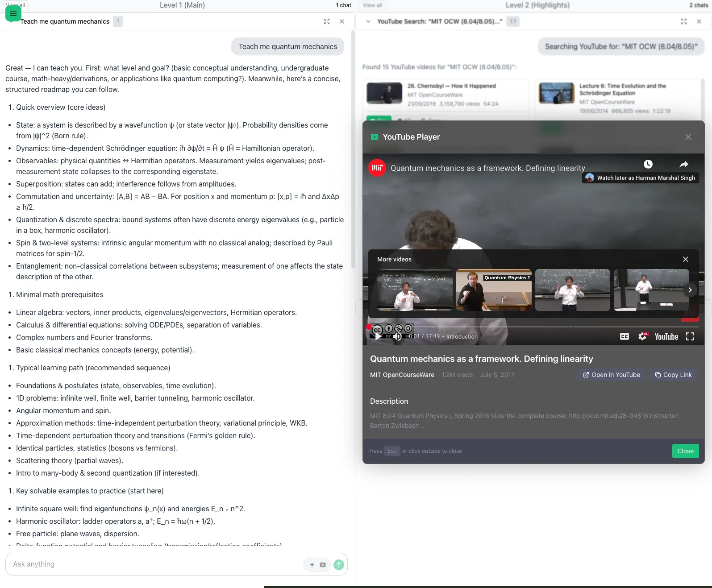Toggle closed captions on the video
This screenshot has height=588, width=712.
click(x=625, y=336)
